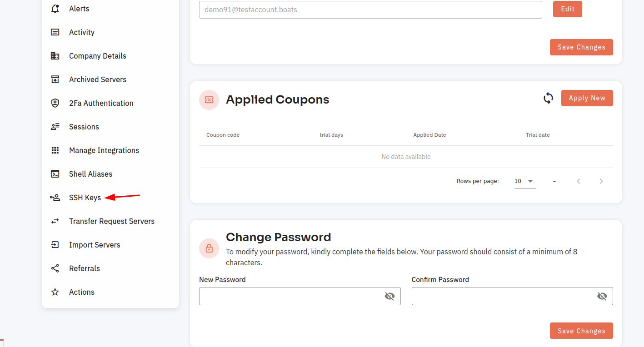
Task: Click the Applied Date column header
Action: [x=429, y=135]
